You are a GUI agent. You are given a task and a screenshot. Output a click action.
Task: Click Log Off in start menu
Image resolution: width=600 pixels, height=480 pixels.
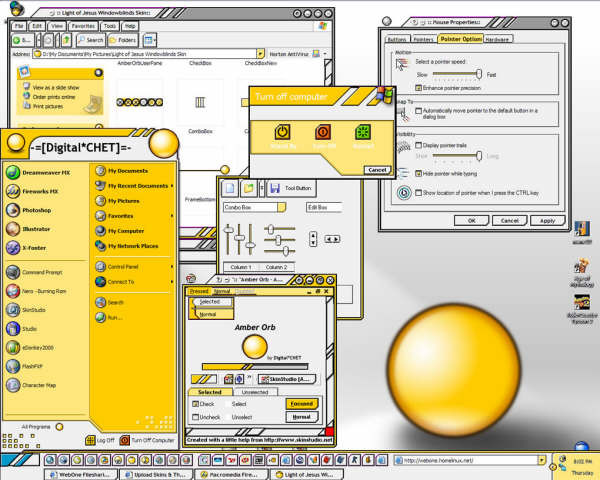click(x=100, y=440)
